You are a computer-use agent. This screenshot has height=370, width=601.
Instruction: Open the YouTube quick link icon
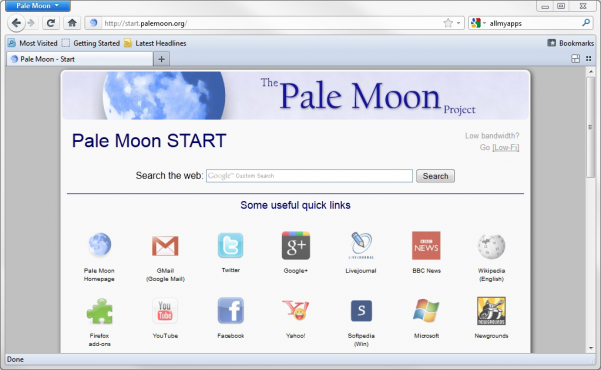click(x=165, y=311)
